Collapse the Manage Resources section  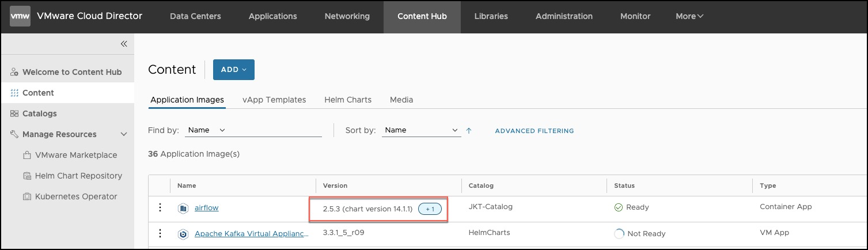123,134
